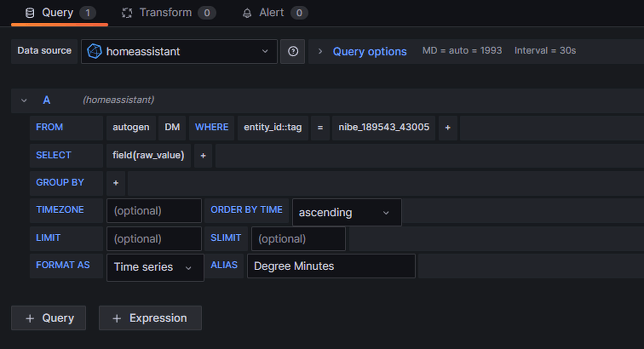This screenshot has width=644, height=349.
Task: Select the nibe_189543_43005 tag value
Action: (x=383, y=127)
